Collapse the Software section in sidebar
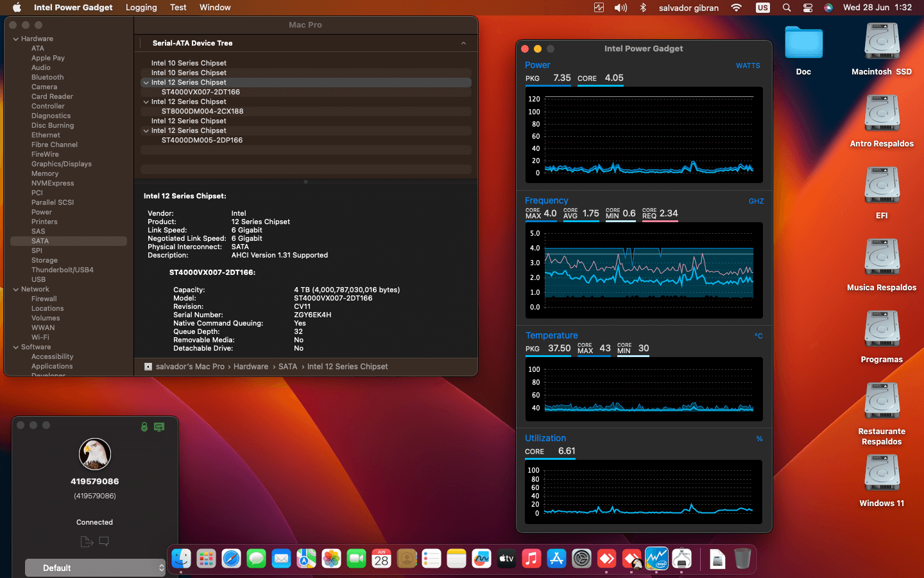924x578 pixels. coord(16,347)
